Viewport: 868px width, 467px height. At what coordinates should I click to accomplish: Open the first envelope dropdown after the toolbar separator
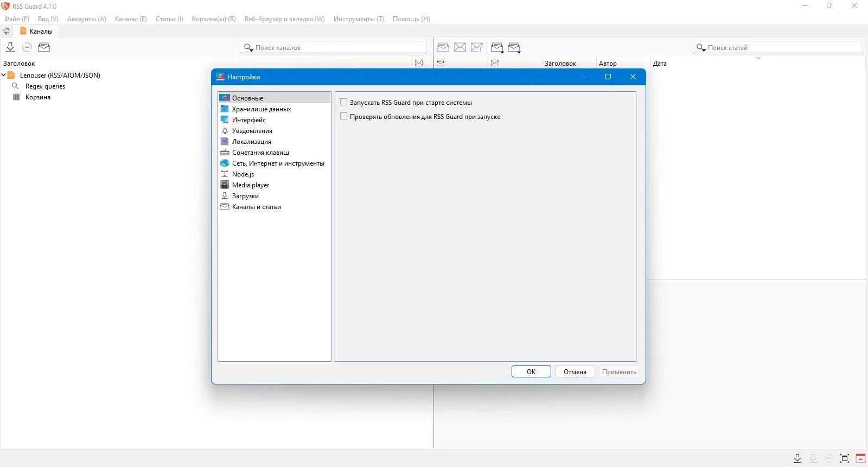497,48
